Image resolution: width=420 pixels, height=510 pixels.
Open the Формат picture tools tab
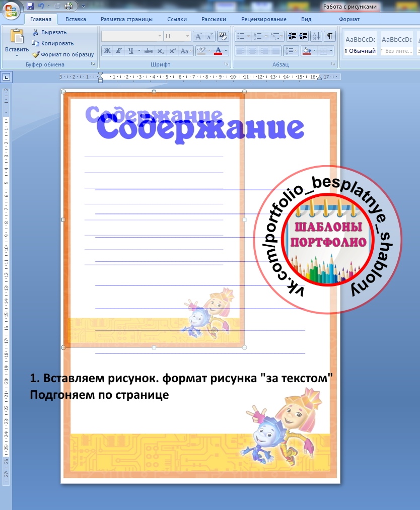[x=349, y=19]
